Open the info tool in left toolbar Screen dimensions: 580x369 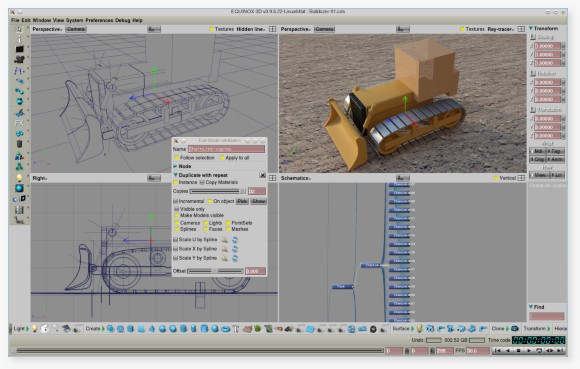(x=19, y=39)
